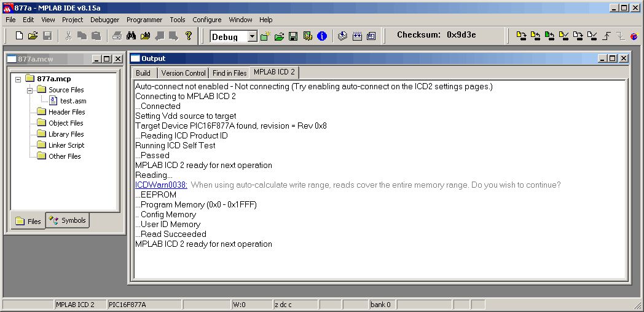Switch to the Build output tab
The image size is (644, 312).
point(143,73)
